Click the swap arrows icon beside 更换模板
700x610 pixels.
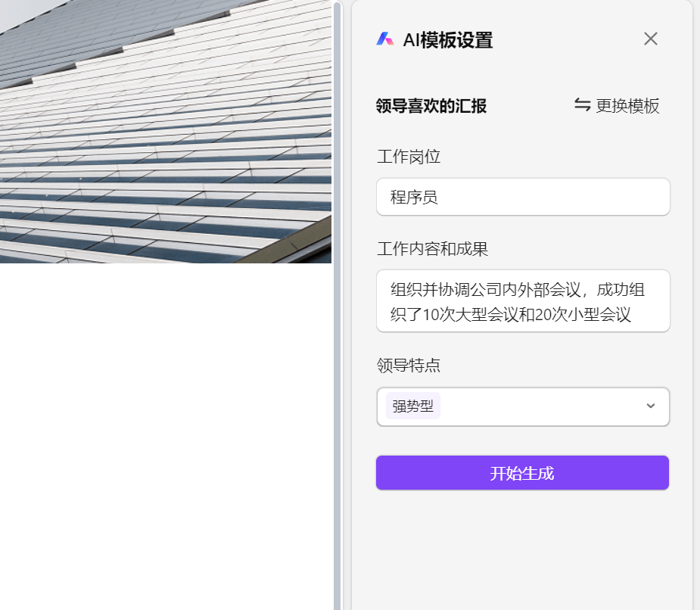(582, 105)
